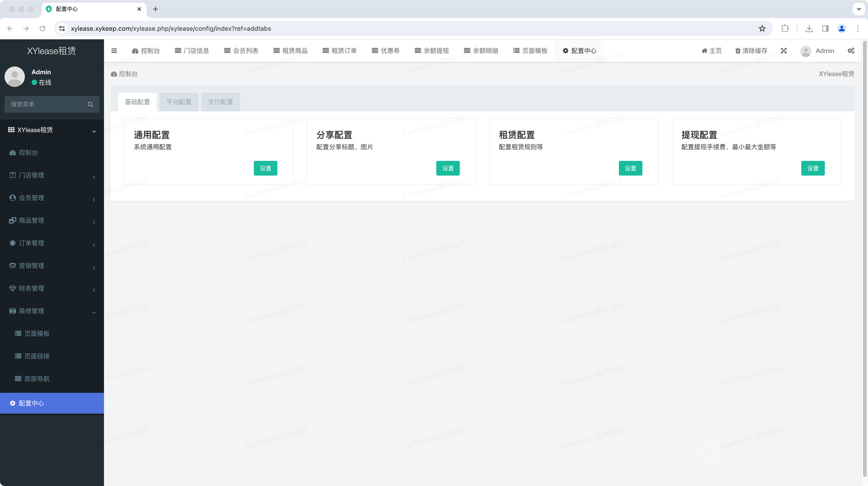The width and height of the screenshot is (868, 486).
Task: Expand the 财务管理 sidebar menu
Action: tap(52, 288)
